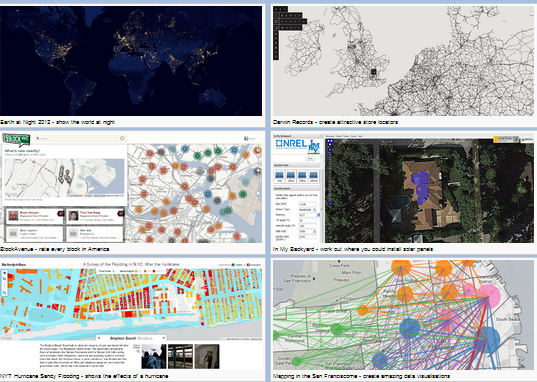The height and width of the screenshot is (382, 537).
Task: Click the large pink circle on San Francisco map
Action: pos(489,295)
